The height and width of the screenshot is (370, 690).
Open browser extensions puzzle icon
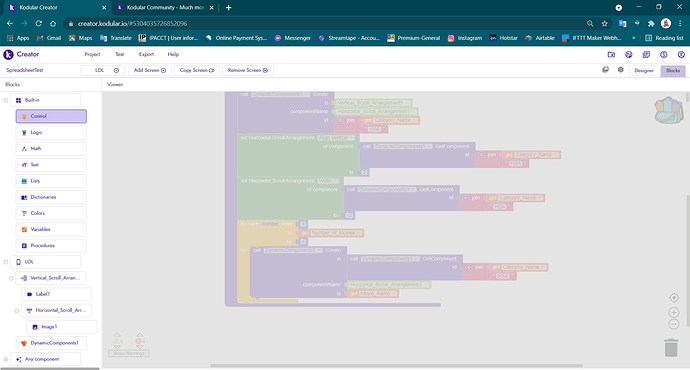(651, 23)
